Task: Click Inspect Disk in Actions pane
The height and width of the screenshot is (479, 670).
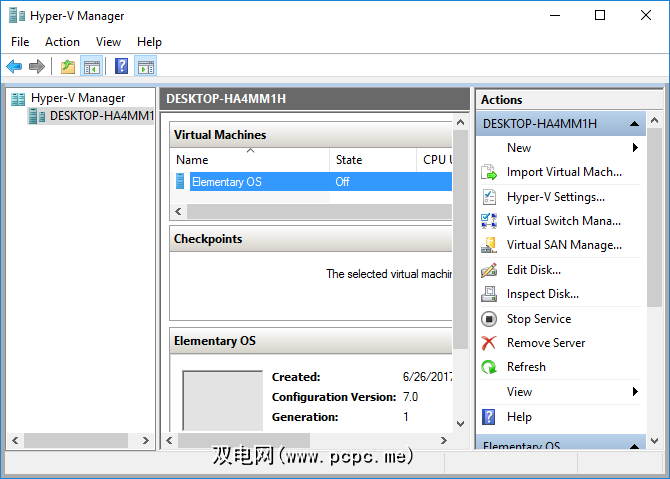Action: pos(542,294)
